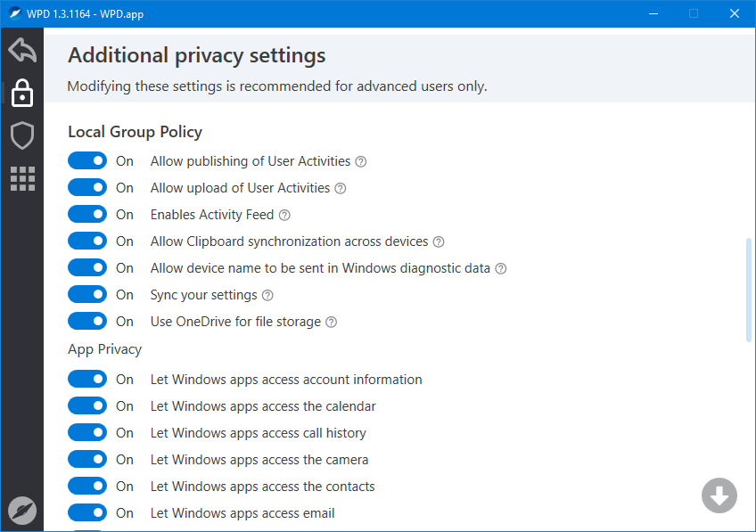This screenshot has width=756, height=532.
Task: Click the WPD app icon in title bar
Action: 15,13
